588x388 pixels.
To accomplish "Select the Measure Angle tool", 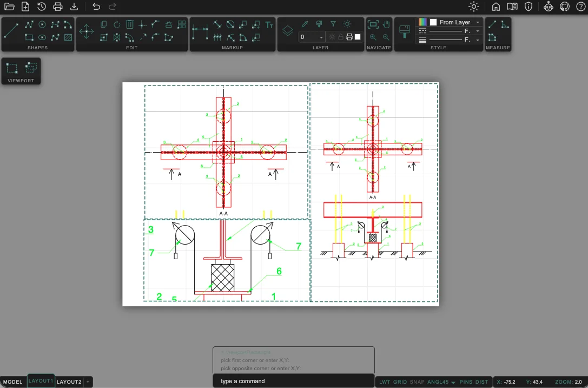I will [x=505, y=25].
